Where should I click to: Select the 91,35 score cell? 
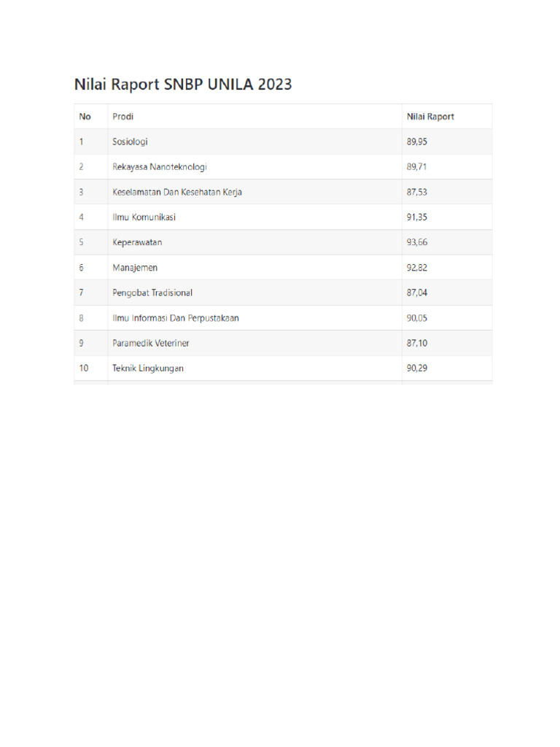coord(417,217)
